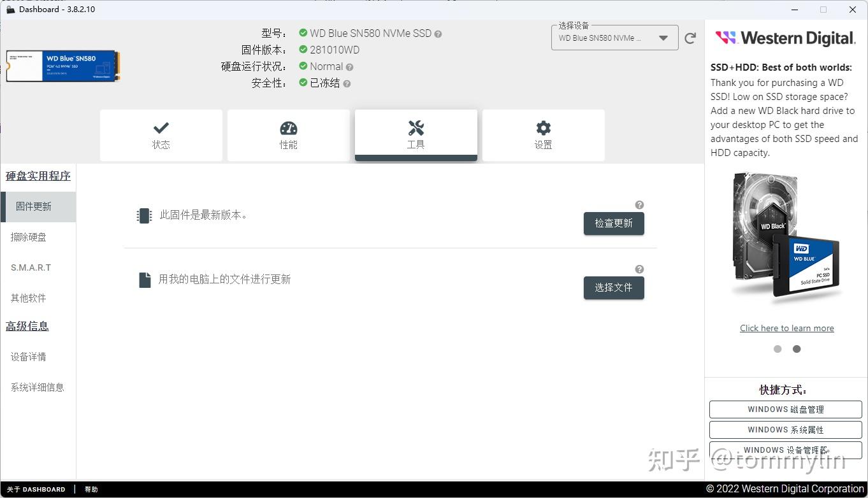The image size is (868, 498).
Task: Follow the Click here to learn more link
Action: pyautogui.click(x=787, y=329)
